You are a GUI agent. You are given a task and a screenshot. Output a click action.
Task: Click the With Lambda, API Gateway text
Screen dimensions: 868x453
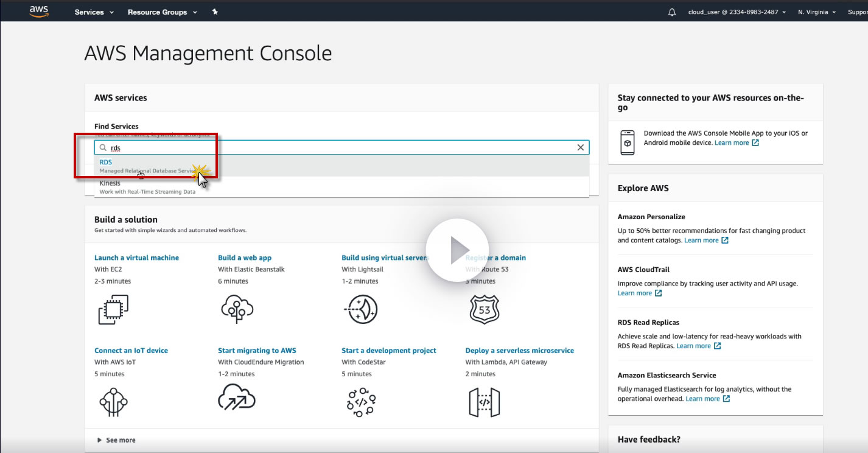[506, 362]
